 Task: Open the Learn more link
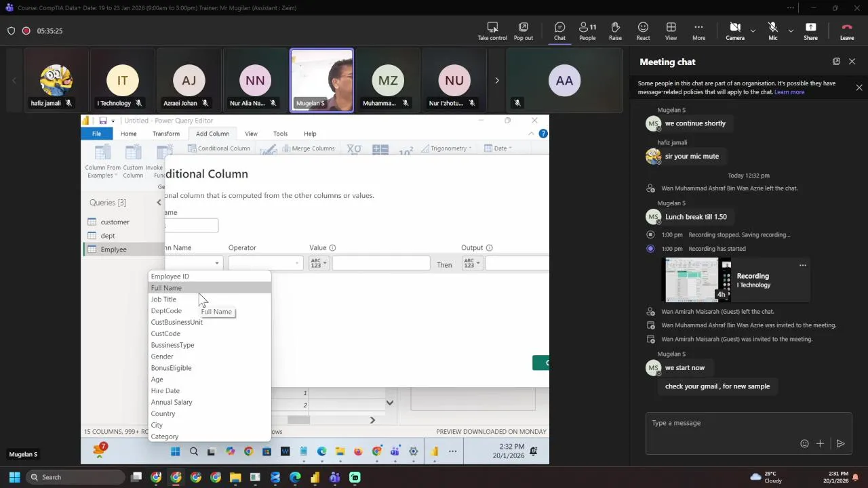789,92
